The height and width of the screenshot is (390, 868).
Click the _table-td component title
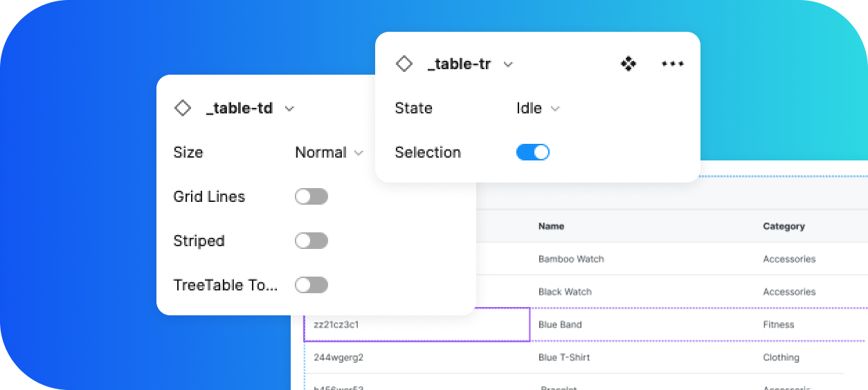tap(239, 109)
